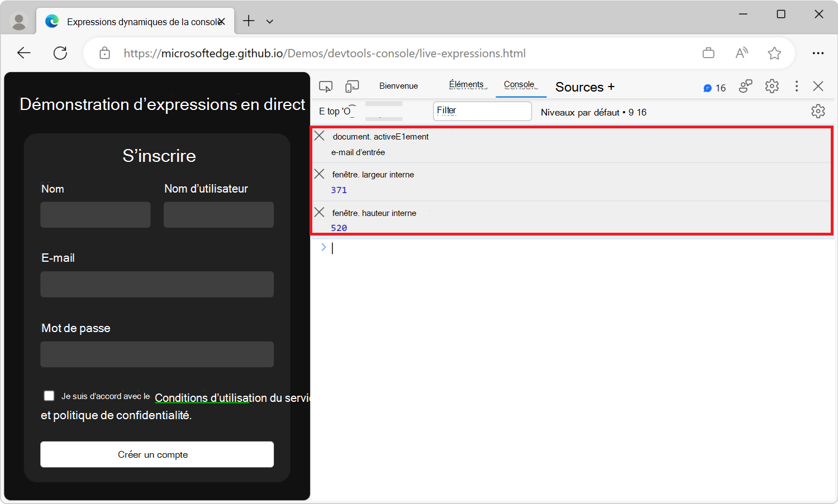Click the Filter input field
The width and height of the screenshot is (838, 504).
pos(482,111)
